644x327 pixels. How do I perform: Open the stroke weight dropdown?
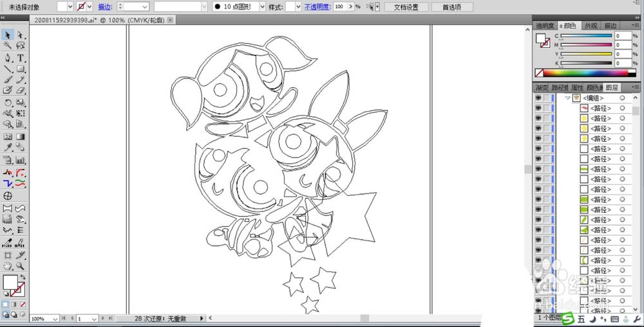pyautogui.click(x=144, y=6)
